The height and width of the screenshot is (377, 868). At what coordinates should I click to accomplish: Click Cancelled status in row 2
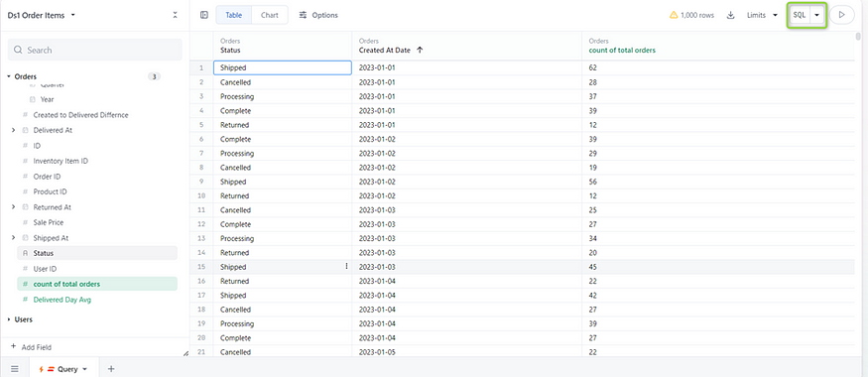pos(235,82)
